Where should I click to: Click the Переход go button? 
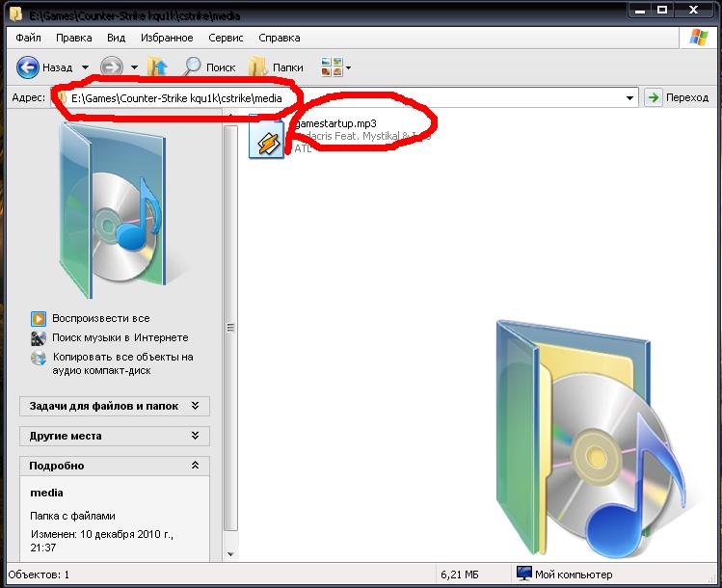click(678, 97)
